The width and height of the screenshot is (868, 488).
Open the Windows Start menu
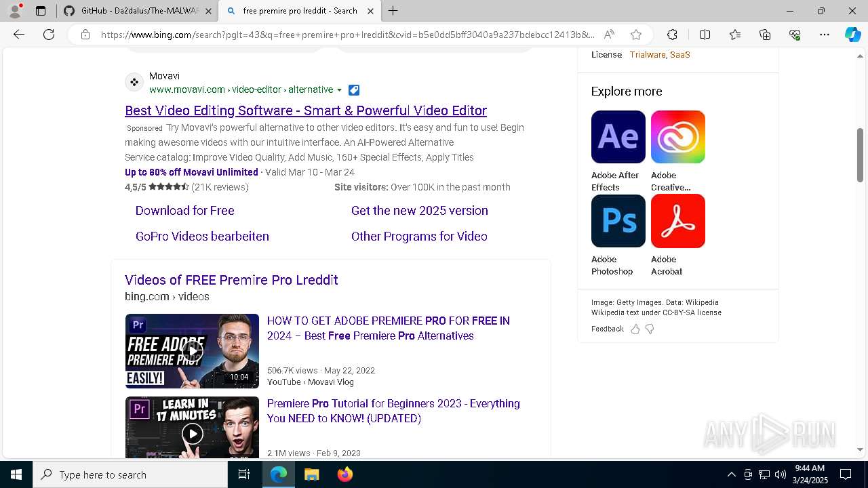16,474
